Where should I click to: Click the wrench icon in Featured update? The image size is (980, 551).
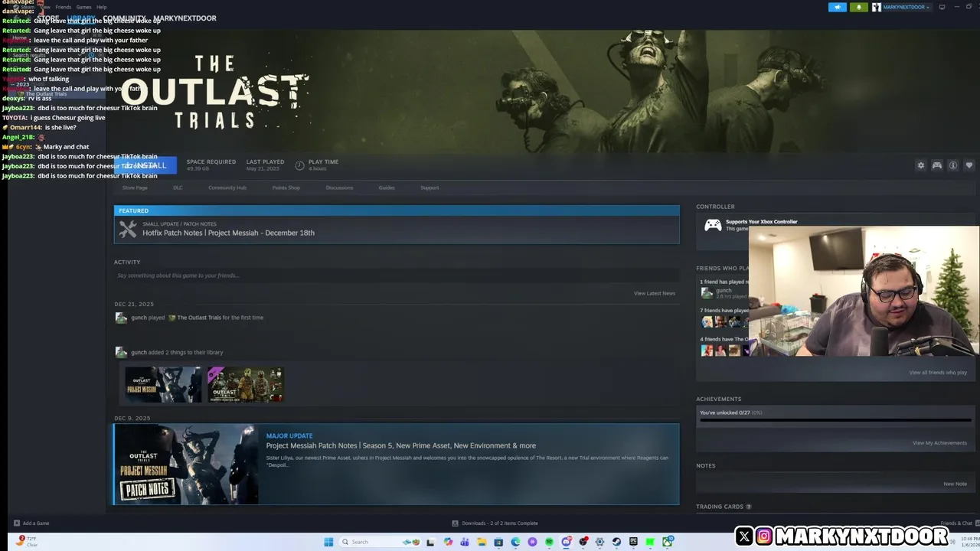(128, 229)
